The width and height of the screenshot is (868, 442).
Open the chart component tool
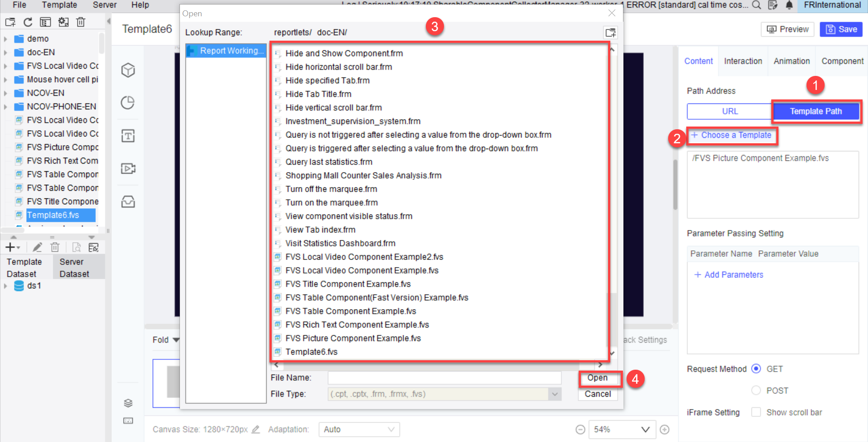pos(128,103)
